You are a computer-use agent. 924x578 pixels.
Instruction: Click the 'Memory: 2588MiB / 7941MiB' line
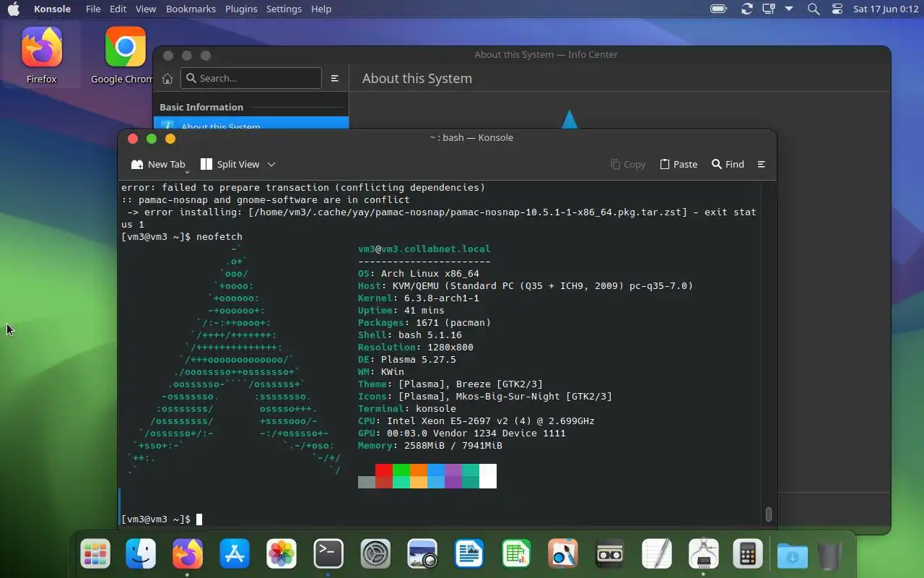click(430, 446)
